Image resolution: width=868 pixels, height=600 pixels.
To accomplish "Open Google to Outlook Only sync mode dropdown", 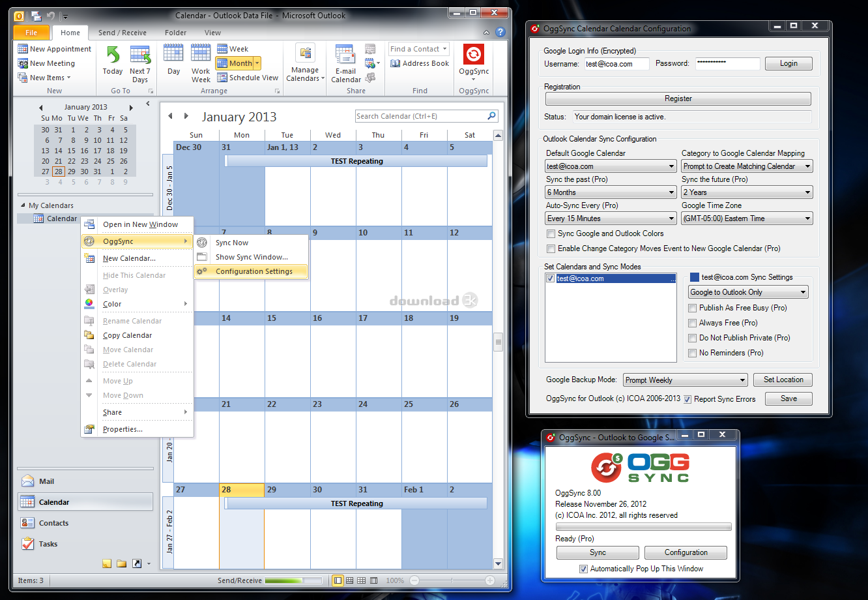I will pos(749,292).
